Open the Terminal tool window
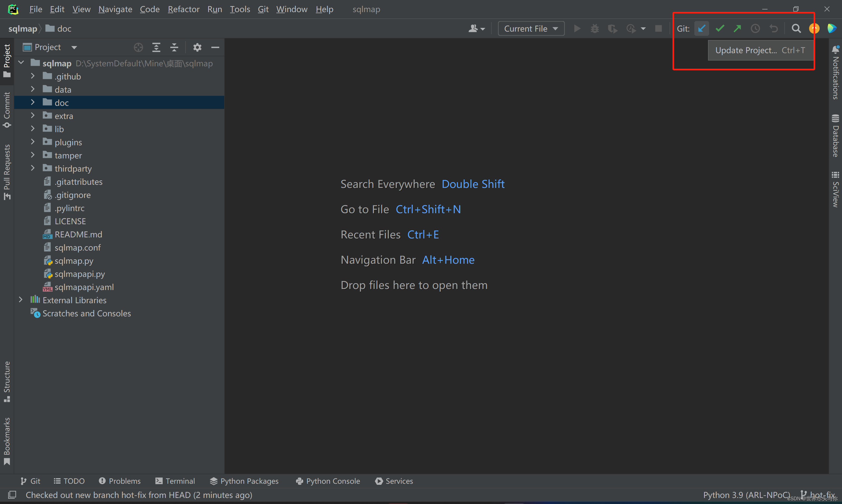 (x=175, y=481)
